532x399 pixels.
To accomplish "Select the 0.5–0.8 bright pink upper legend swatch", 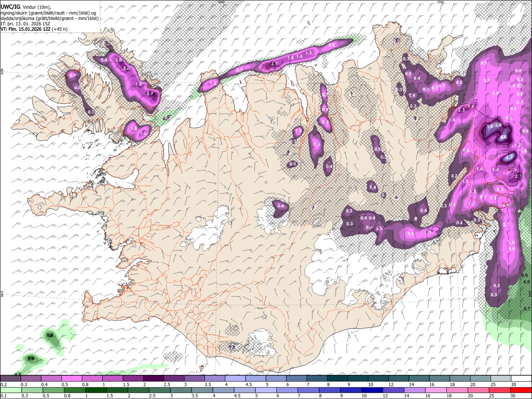I will [x=71, y=379].
